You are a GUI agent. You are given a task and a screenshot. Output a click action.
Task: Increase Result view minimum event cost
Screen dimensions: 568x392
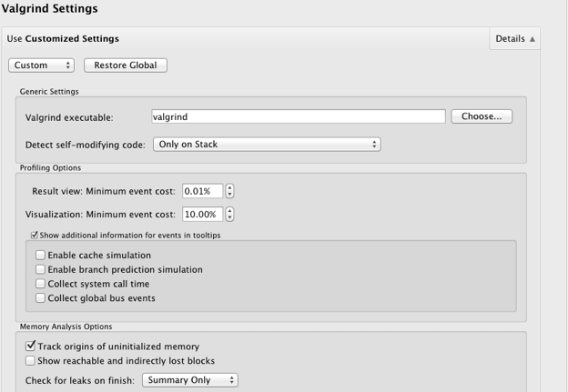click(229, 188)
